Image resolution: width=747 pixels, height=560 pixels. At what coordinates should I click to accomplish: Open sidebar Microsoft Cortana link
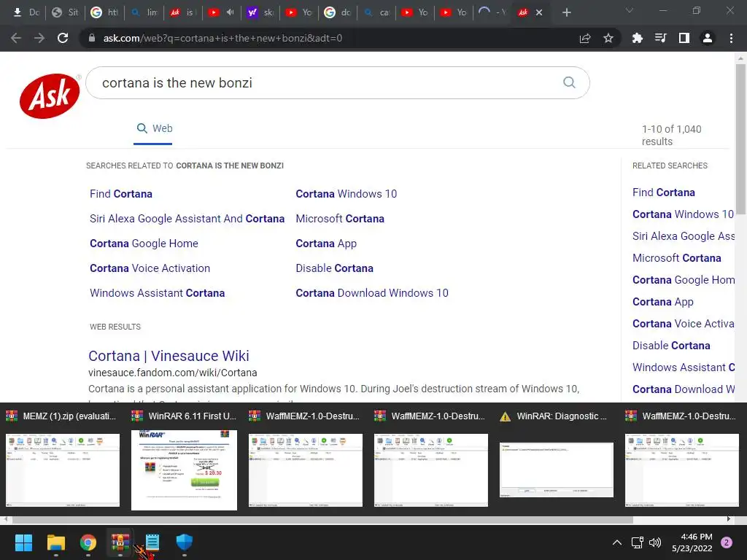pos(676,258)
